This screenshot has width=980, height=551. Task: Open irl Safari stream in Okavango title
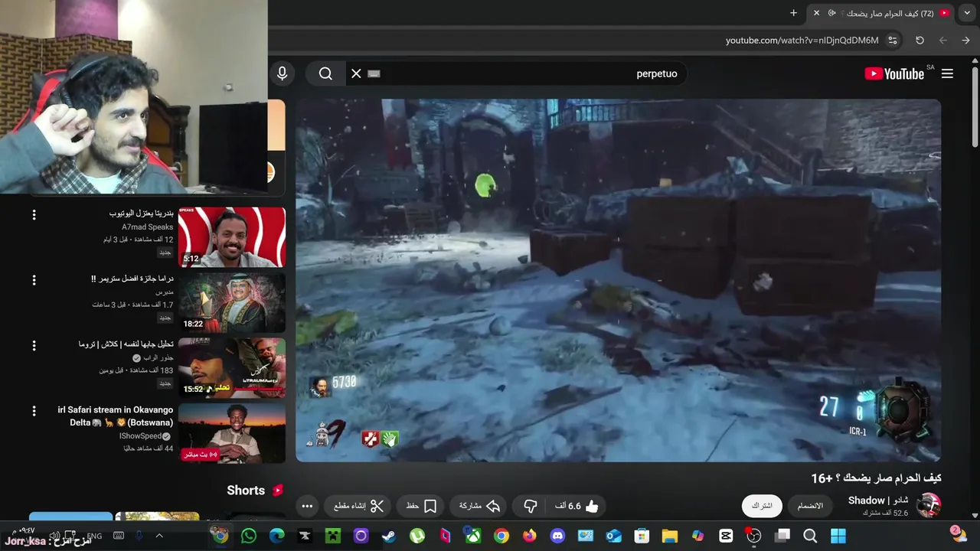(116, 416)
